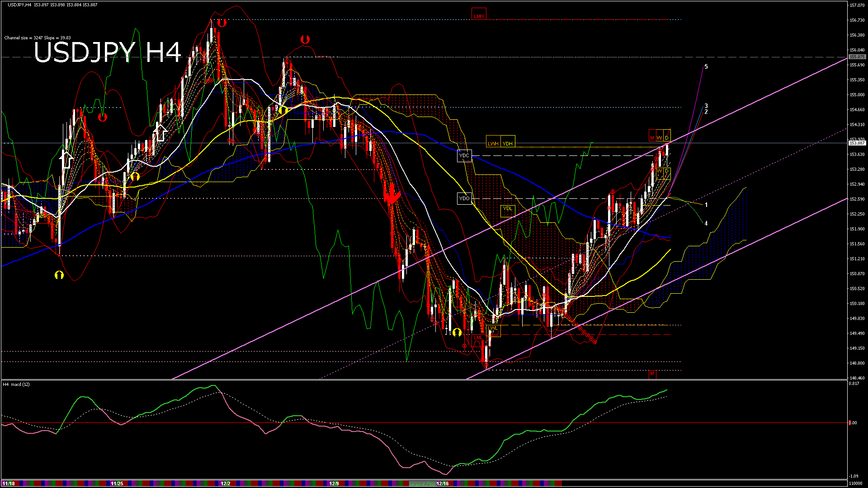Image resolution: width=868 pixels, height=488 pixels.
Task: Select forecast line label 2
Action: (x=706, y=112)
